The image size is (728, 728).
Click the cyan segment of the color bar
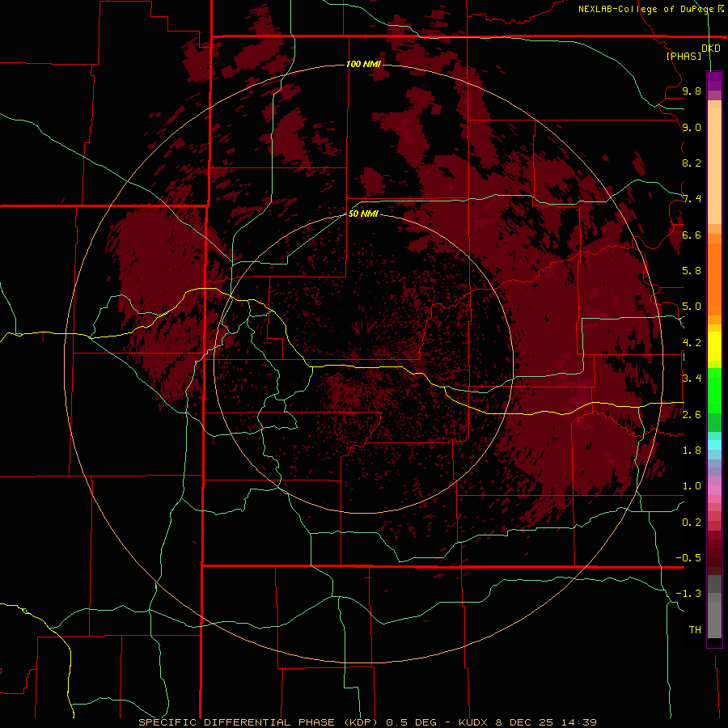714,445
